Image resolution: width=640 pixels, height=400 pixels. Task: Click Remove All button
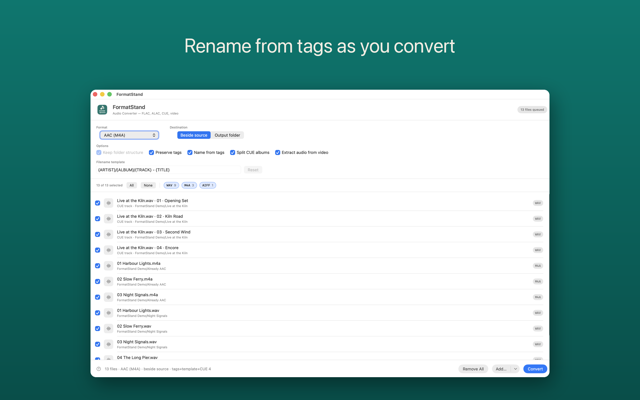(473, 369)
